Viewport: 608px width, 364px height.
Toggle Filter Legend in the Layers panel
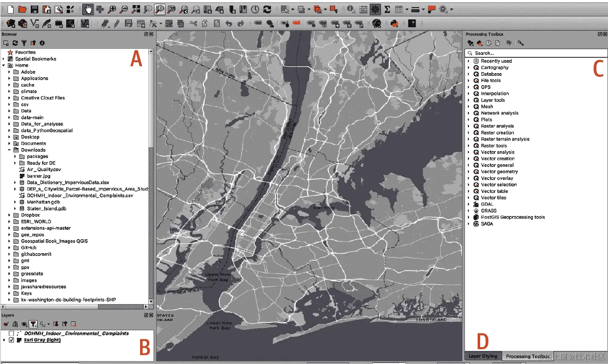33,324
